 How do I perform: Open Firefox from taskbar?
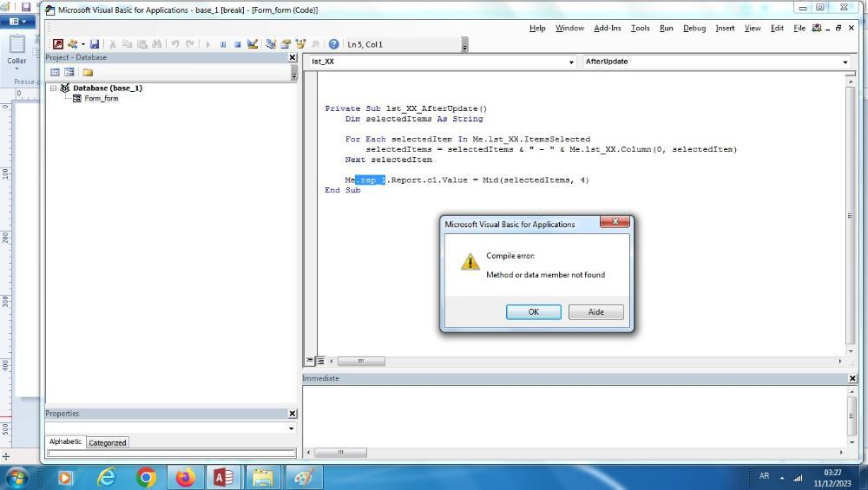coord(185,477)
